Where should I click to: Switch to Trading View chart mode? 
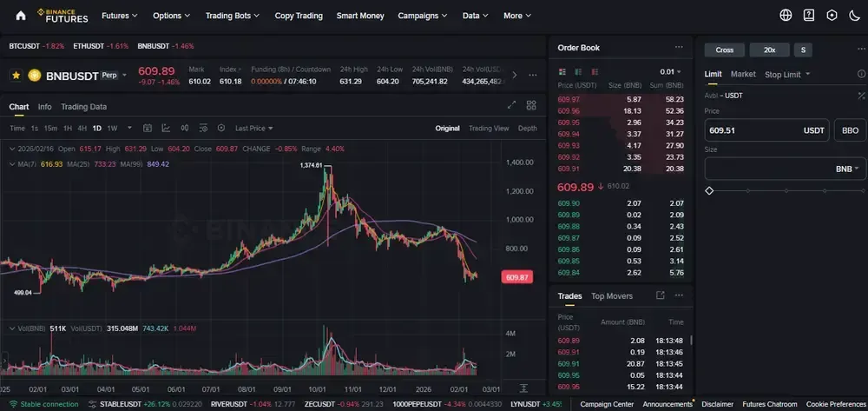coord(489,128)
